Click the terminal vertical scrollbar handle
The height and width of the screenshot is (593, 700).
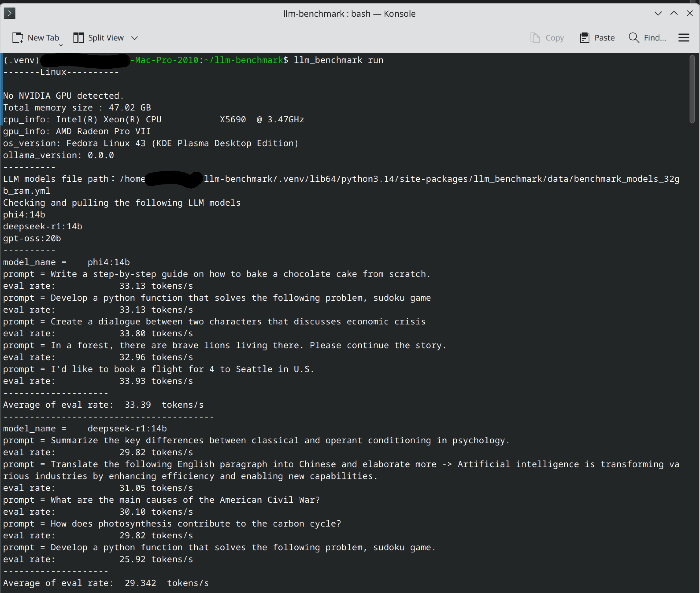pyautogui.click(x=692, y=89)
